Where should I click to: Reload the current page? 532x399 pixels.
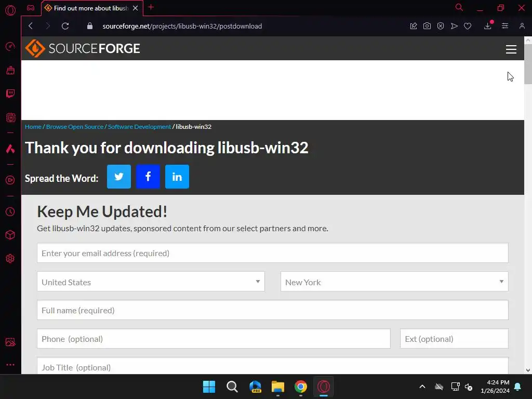[65, 26]
